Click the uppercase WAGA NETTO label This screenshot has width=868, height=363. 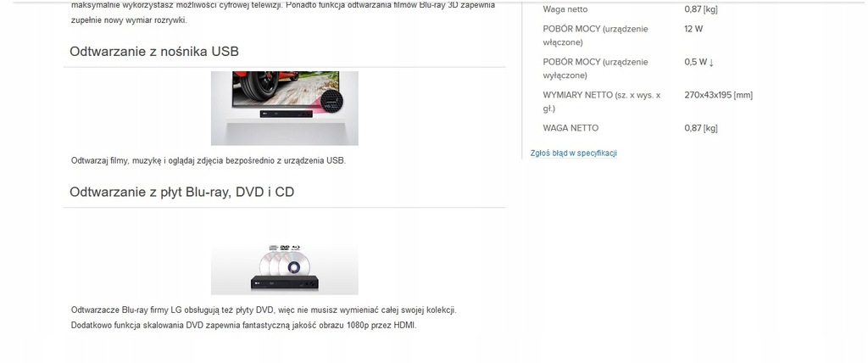(x=570, y=128)
